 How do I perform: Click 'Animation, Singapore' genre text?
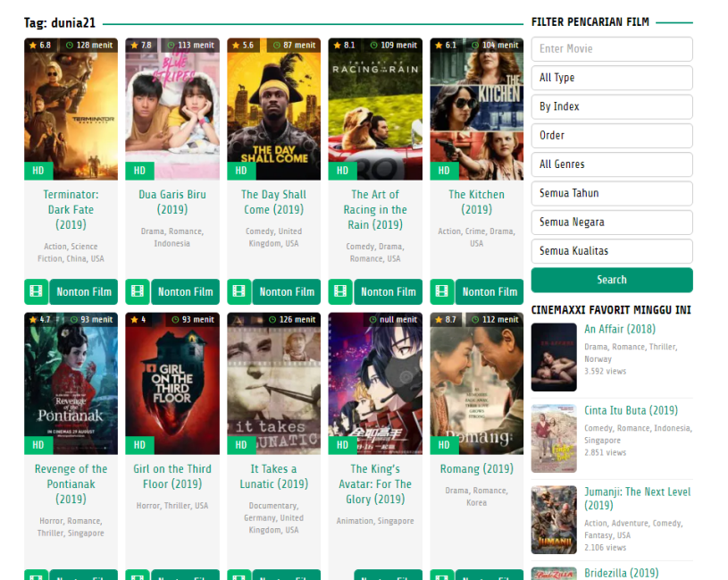tap(375, 521)
